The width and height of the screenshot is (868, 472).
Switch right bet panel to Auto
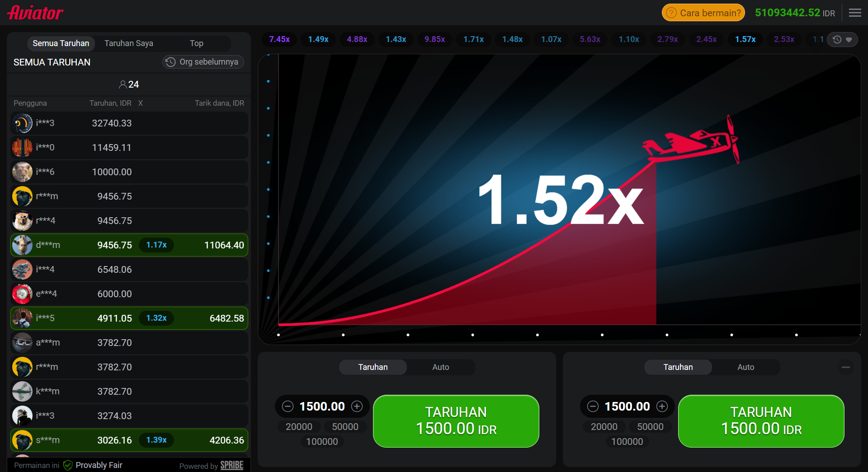click(745, 367)
